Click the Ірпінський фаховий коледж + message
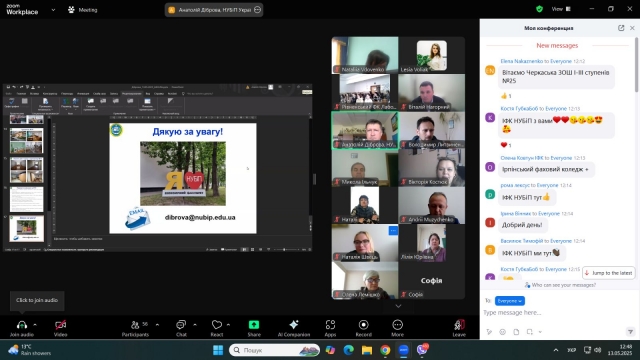This screenshot has height=360, width=640. 546,169
